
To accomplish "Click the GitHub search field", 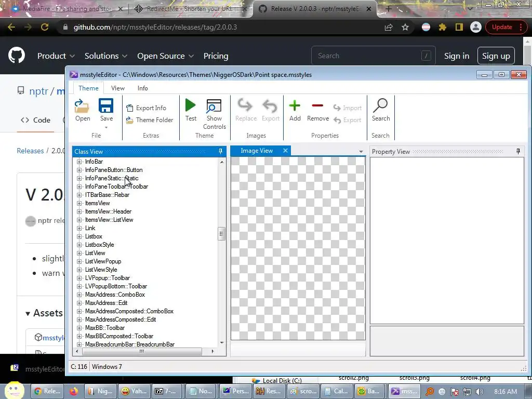I will coord(373,56).
